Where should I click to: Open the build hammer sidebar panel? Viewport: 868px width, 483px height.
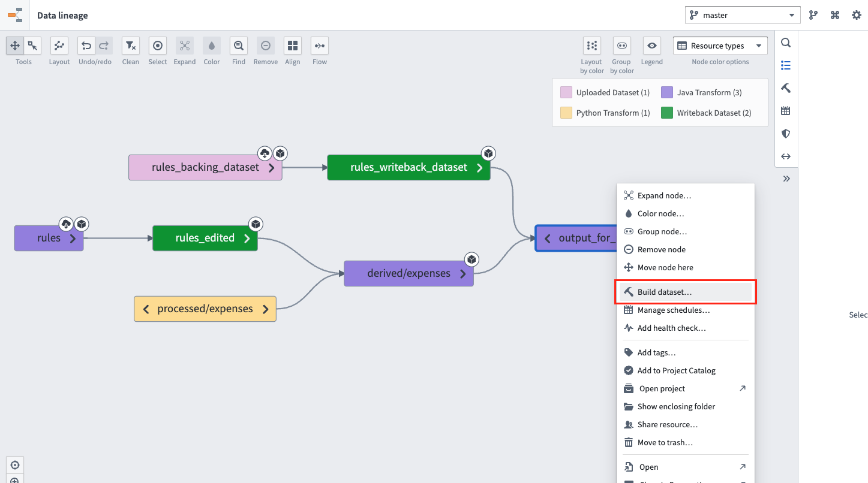tap(786, 88)
